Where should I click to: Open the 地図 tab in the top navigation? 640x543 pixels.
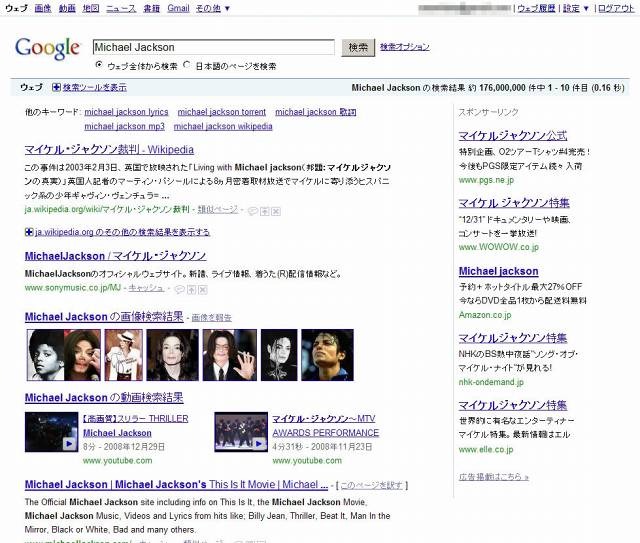tap(91, 8)
